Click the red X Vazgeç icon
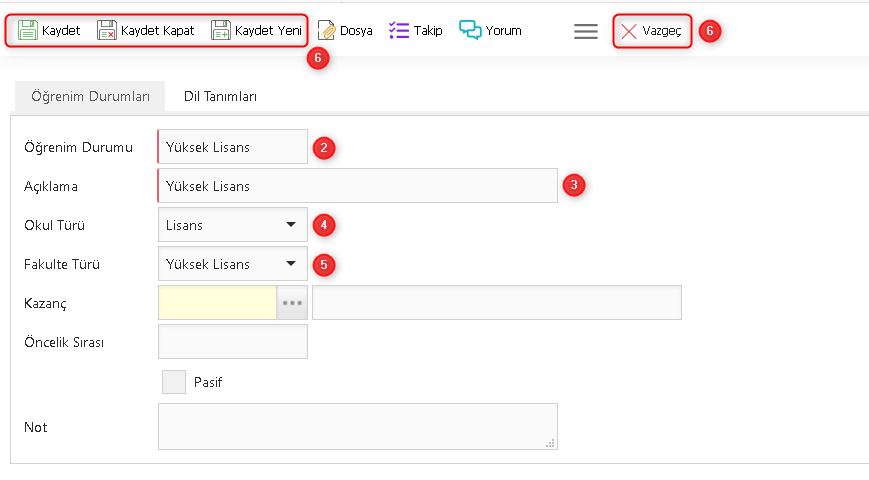Screen dimensions: 869x480 click(629, 31)
